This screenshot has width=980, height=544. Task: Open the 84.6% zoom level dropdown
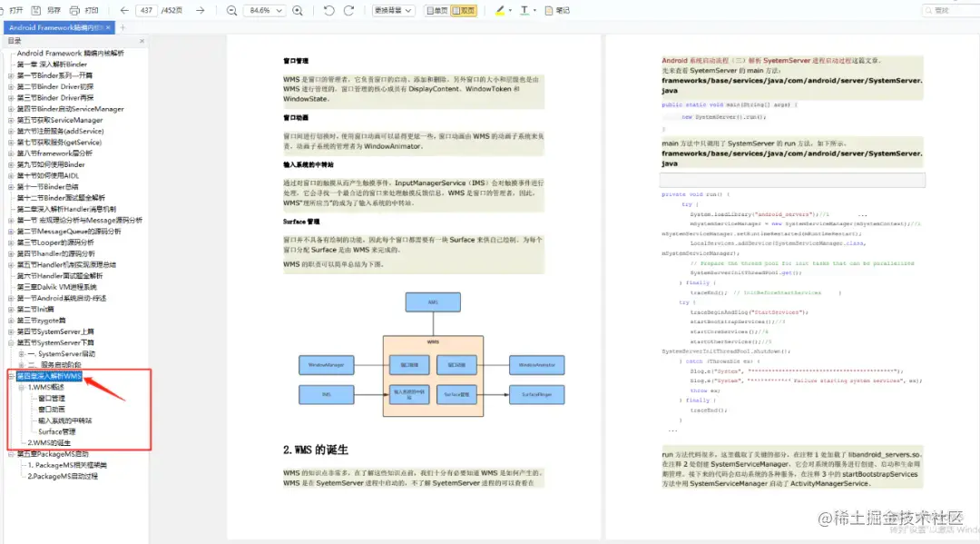(x=265, y=11)
